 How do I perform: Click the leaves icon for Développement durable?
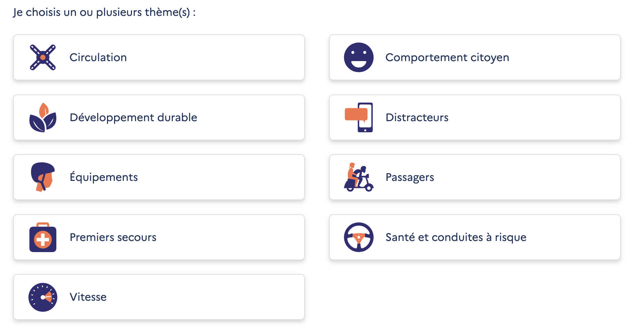point(43,117)
